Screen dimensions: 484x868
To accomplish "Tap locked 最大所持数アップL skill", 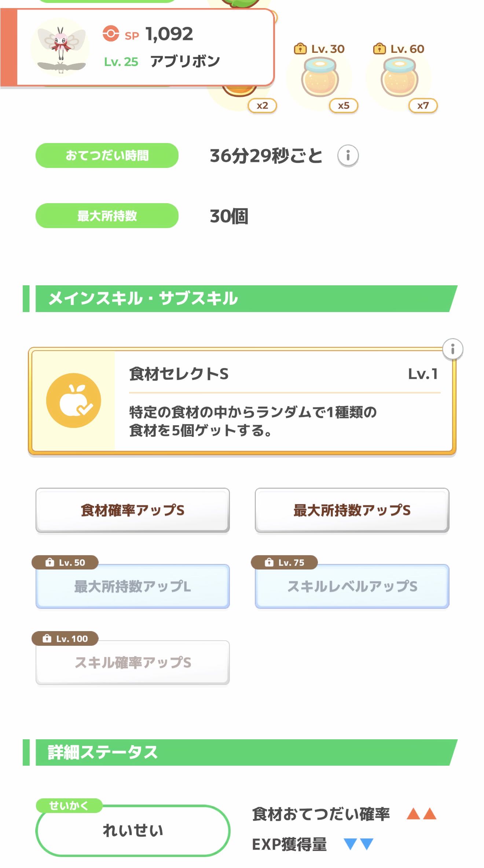I will point(132,586).
